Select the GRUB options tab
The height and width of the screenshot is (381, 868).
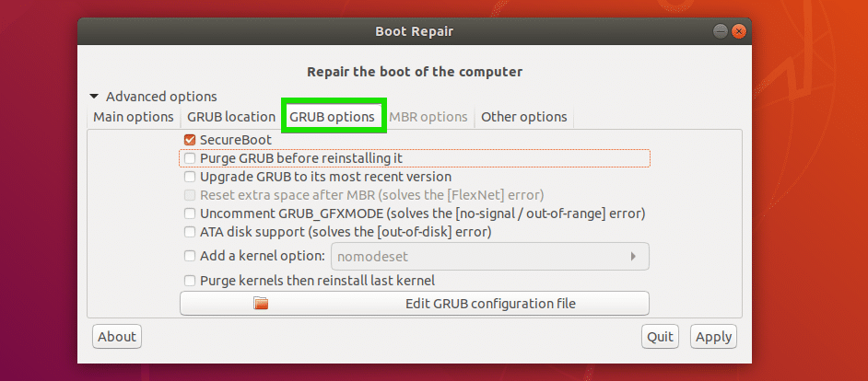click(x=332, y=117)
